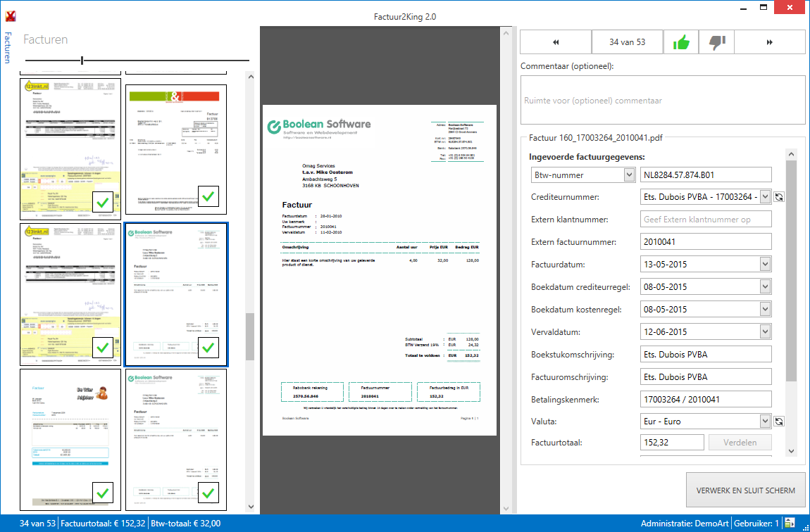The height and width of the screenshot is (532, 810).
Task: Click the status bar administration icon
Action: [x=789, y=524]
